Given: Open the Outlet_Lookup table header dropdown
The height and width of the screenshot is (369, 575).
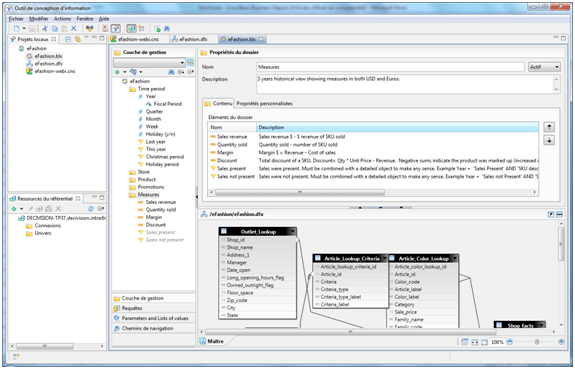Looking at the screenshot, I should click(x=292, y=231).
